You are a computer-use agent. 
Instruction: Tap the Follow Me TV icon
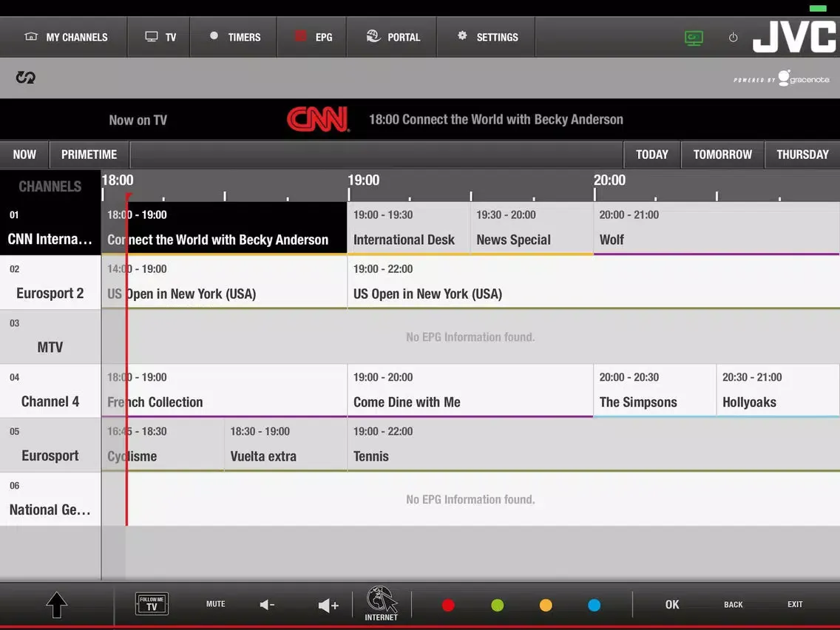[152, 603]
